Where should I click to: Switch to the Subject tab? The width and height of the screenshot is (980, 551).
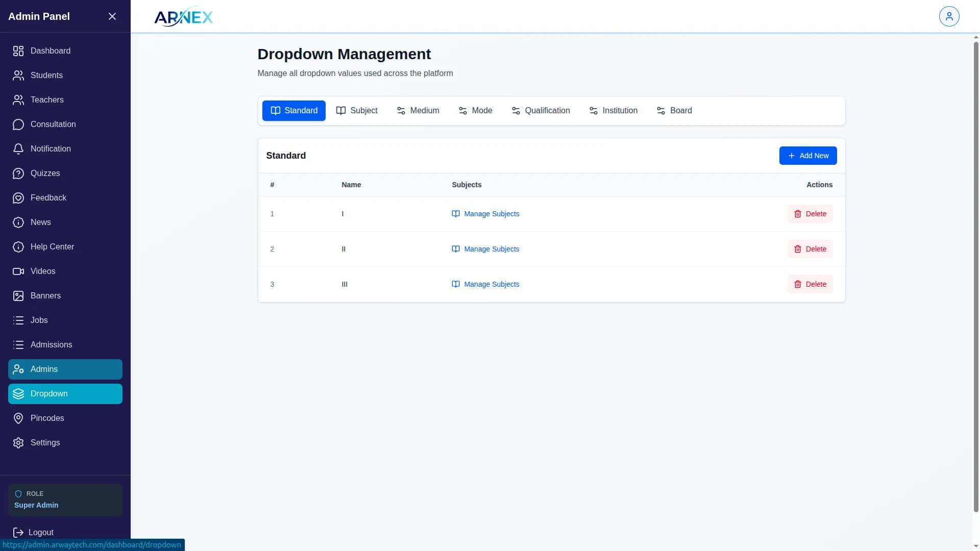pyautogui.click(x=357, y=111)
